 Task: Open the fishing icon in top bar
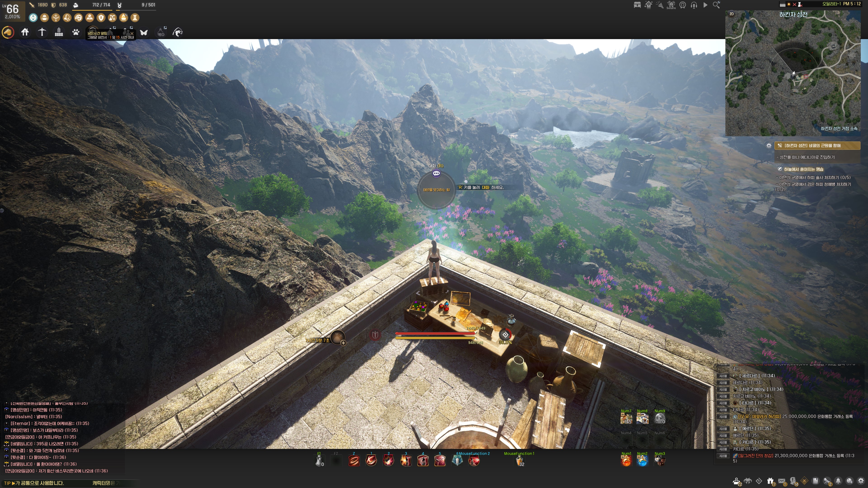178,32
